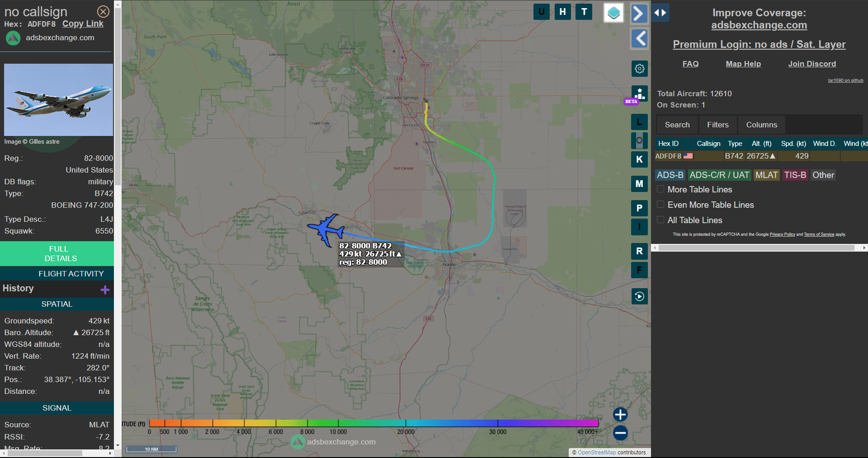
Task: Select the ADFDF8 row hex cell
Action: point(668,156)
